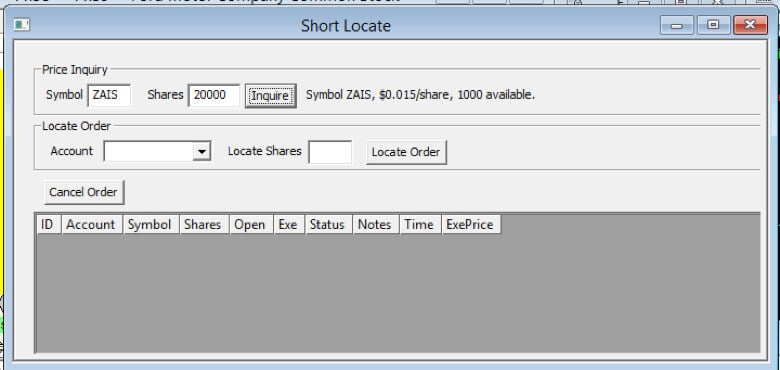Screen dimensions: 780x370
Task: Sort by the Shares column header
Action: pyautogui.click(x=204, y=225)
